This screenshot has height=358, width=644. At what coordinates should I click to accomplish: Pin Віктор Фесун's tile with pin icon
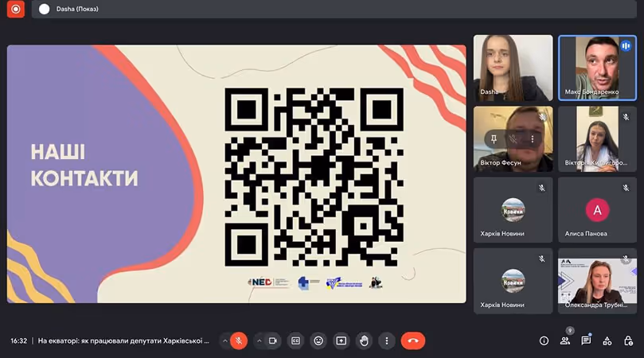494,139
